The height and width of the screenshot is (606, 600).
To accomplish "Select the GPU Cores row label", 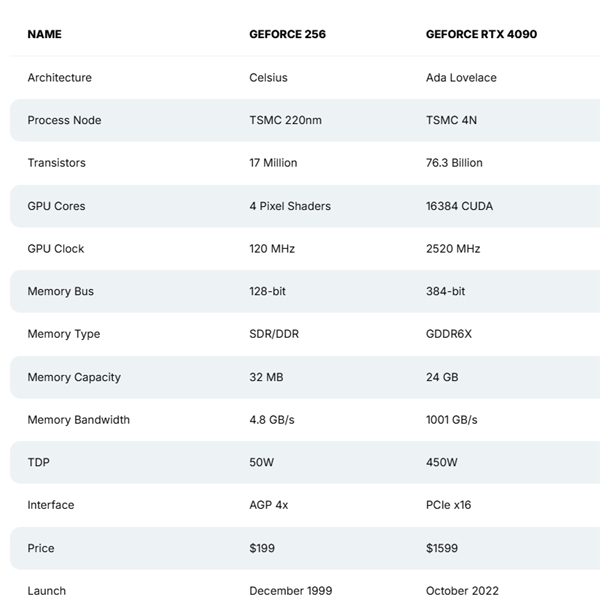I will coord(56,206).
